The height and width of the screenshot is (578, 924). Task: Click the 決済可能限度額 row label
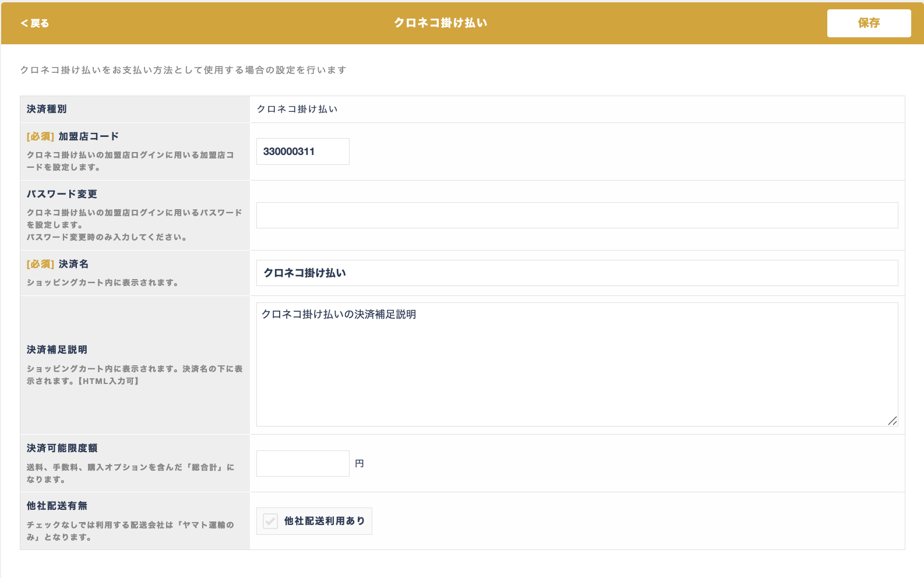coord(62,448)
